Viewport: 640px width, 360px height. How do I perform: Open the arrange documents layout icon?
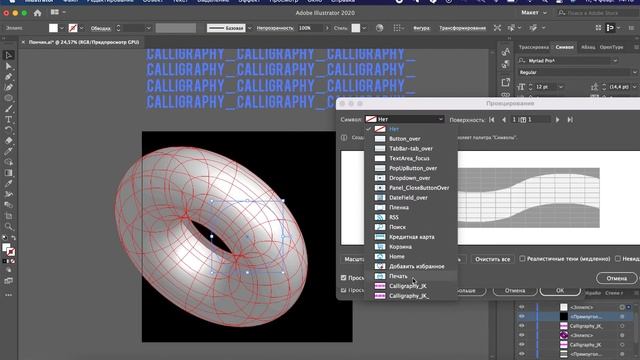click(x=55, y=13)
